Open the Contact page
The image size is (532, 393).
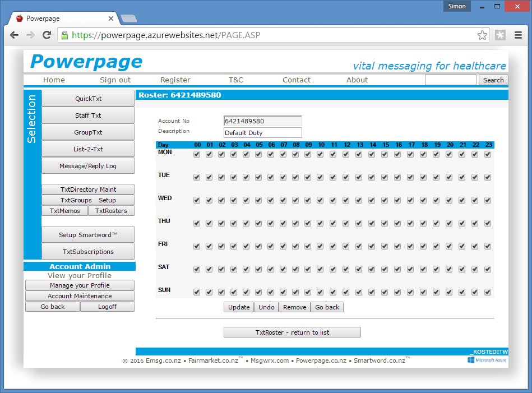pyautogui.click(x=296, y=80)
